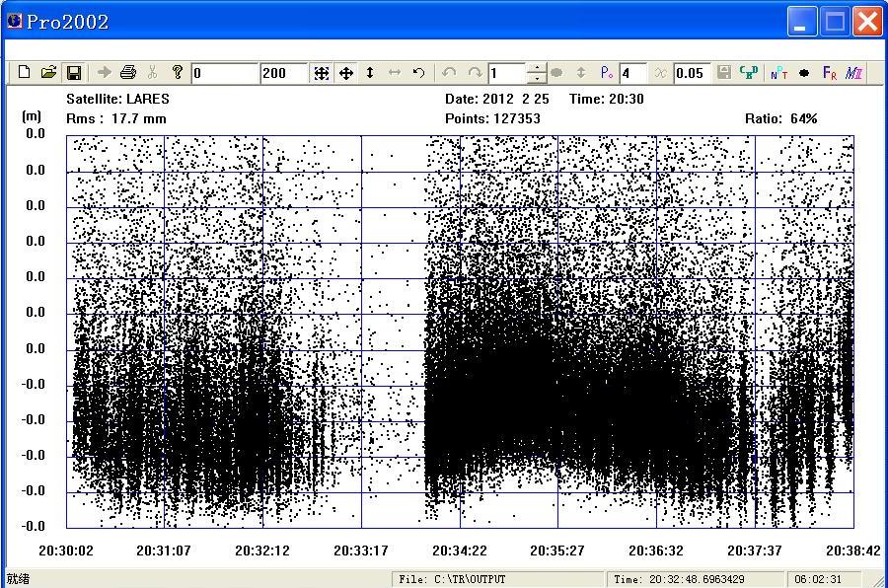Click the FR icon

coord(830,73)
